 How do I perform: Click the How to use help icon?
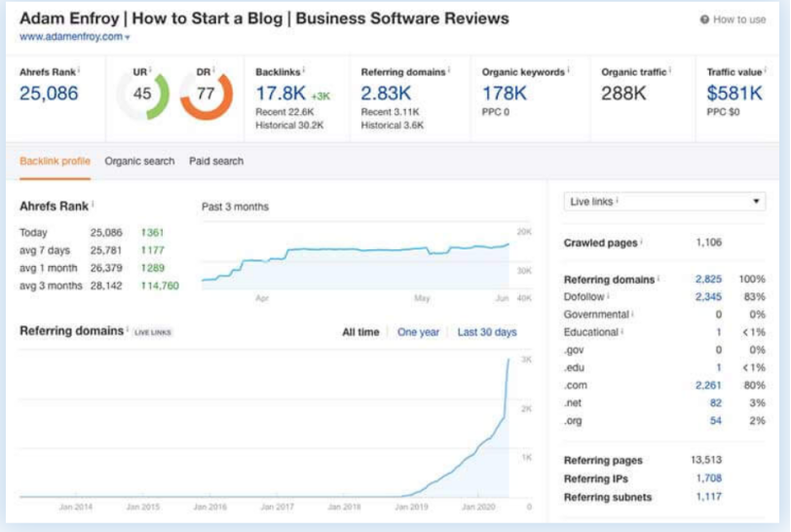tap(704, 19)
